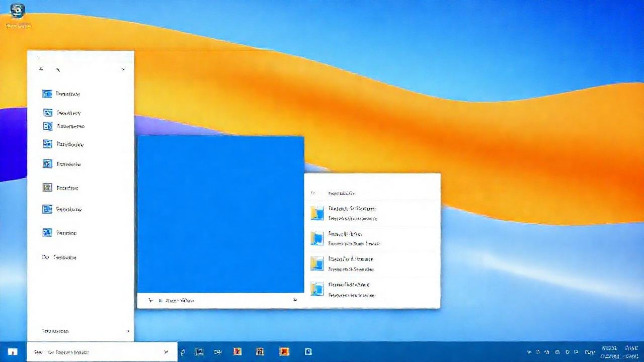Select the highlighted folder entry in the popup list
The width and height of the screenshot is (644, 362).
(x=372, y=213)
